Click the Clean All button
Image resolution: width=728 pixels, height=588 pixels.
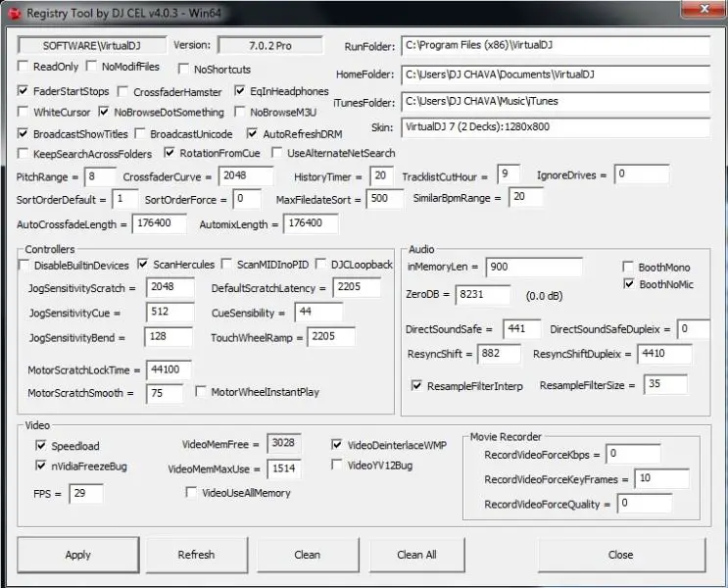click(417, 555)
